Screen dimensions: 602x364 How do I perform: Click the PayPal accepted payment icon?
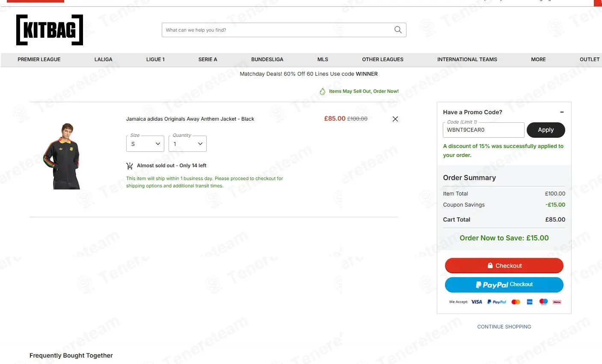pyautogui.click(x=497, y=302)
